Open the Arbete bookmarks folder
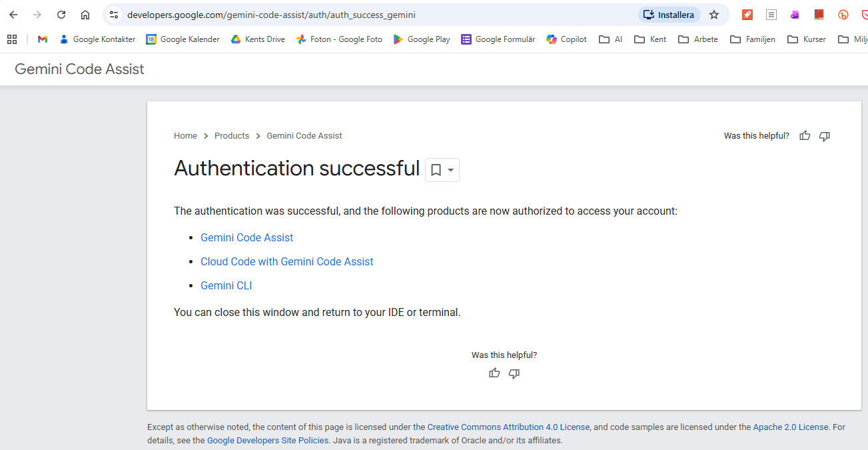The width and height of the screenshot is (868, 450). coord(698,39)
